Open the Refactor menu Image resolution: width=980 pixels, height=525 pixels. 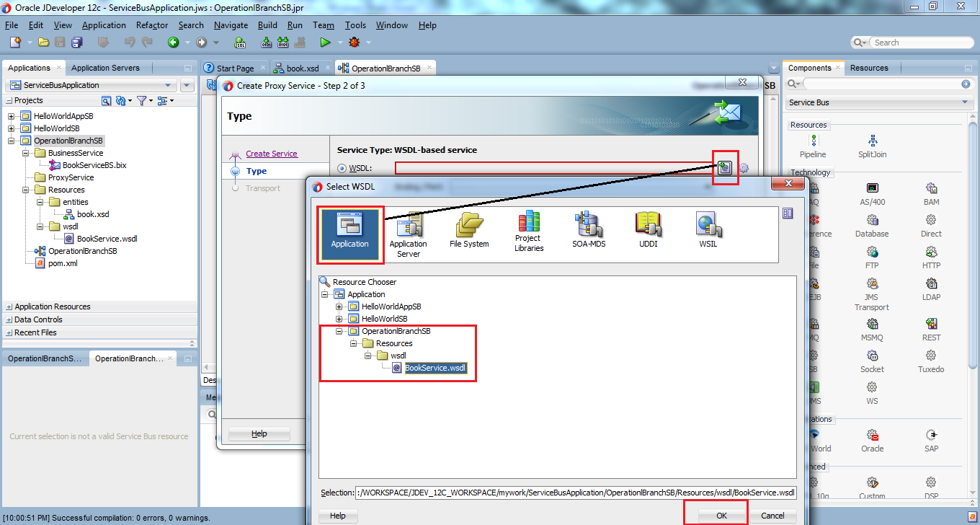point(152,25)
